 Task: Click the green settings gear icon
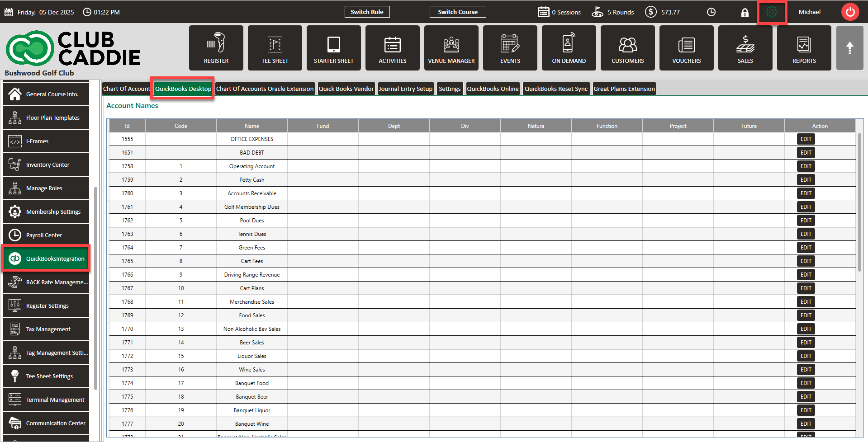click(x=772, y=12)
